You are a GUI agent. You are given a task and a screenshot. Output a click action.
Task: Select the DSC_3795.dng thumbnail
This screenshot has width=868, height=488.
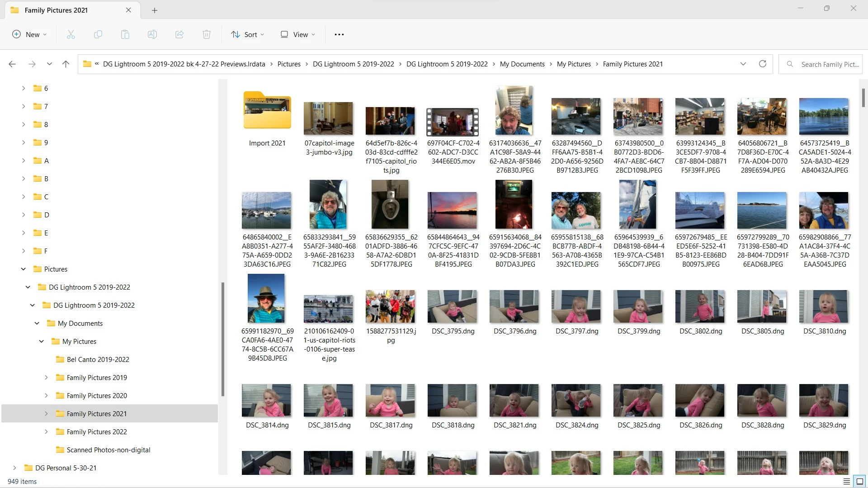coord(453,307)
